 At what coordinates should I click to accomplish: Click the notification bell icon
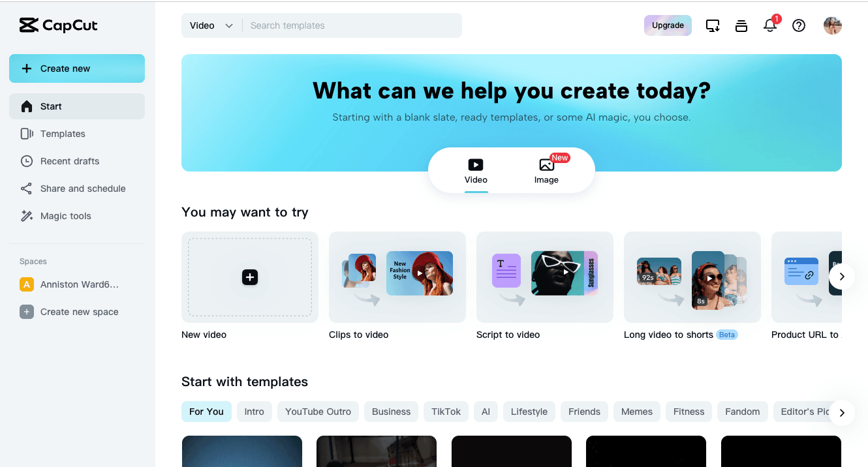tap(770, 26)
